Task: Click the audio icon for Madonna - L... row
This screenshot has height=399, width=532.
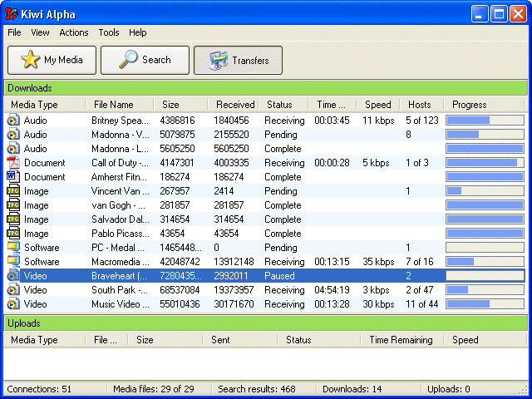Action: click(13, 149)
